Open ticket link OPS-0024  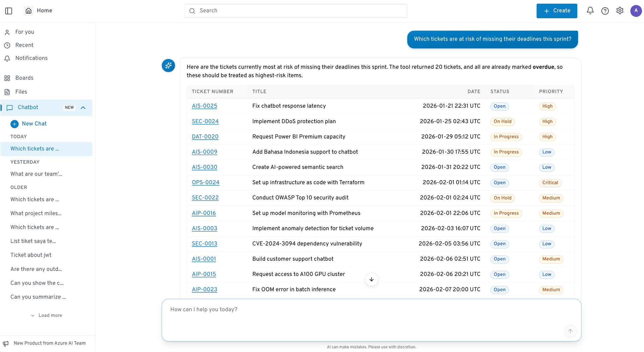point(205,183)
